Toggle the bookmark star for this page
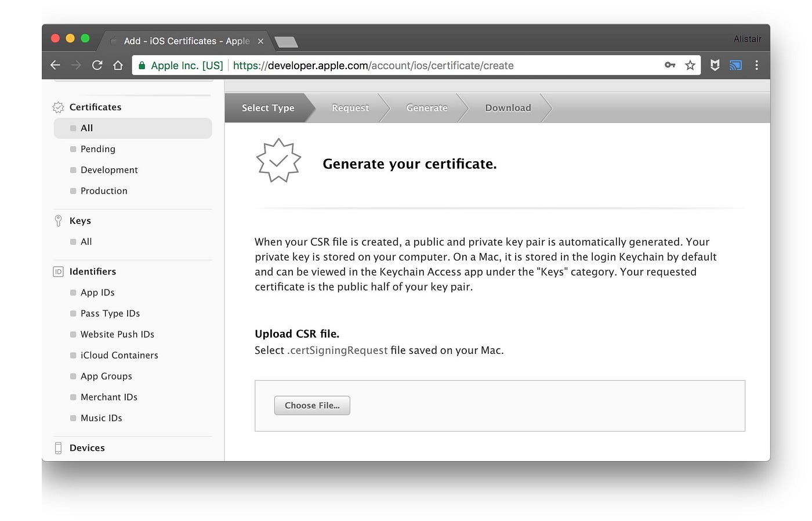This screenshot has width=812, height=521. click(x=690, y=65)
